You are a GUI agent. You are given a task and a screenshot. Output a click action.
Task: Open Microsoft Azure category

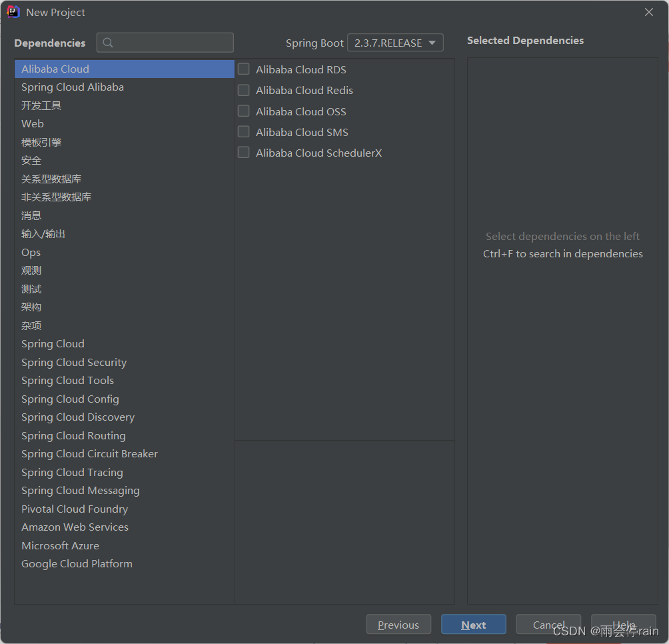click(124, 546)
